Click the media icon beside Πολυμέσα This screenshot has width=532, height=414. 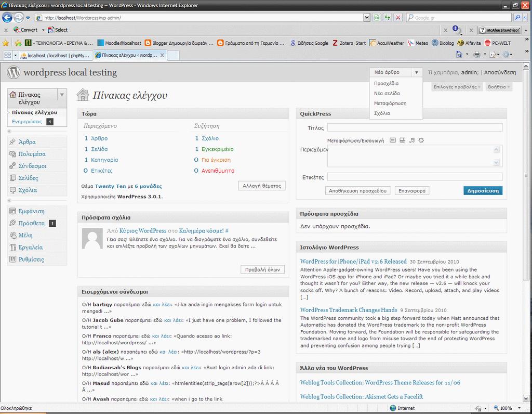(x=12, y=154)
